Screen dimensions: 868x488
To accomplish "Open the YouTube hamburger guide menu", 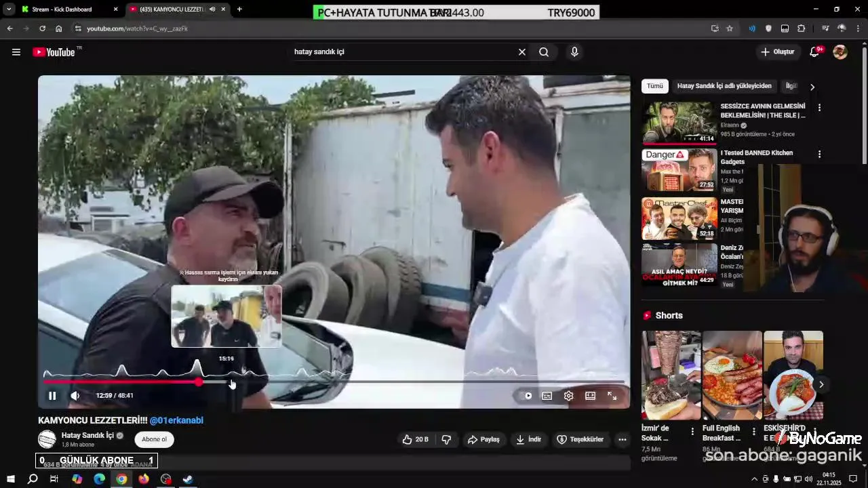I will pyautogui.click(x=16, y=52).
